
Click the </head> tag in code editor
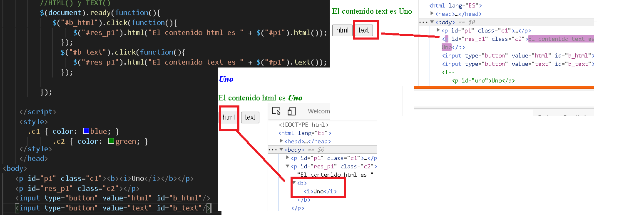point(33,158)
